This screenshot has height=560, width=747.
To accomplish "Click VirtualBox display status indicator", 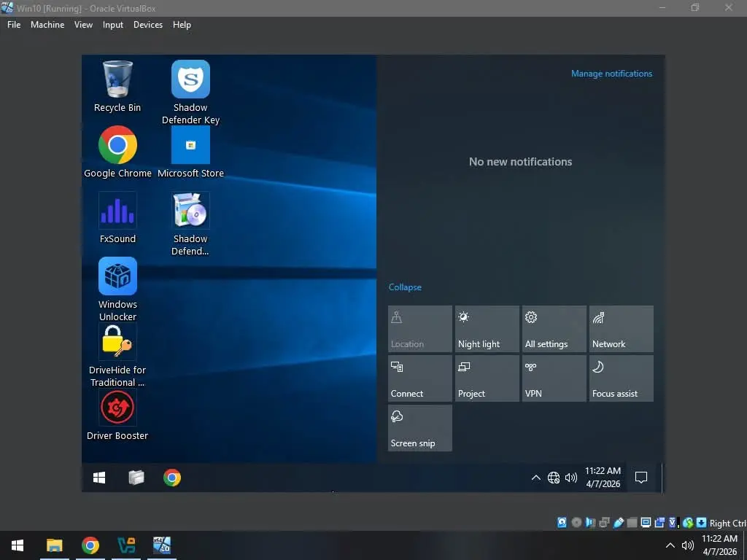I will pos(646,522).
